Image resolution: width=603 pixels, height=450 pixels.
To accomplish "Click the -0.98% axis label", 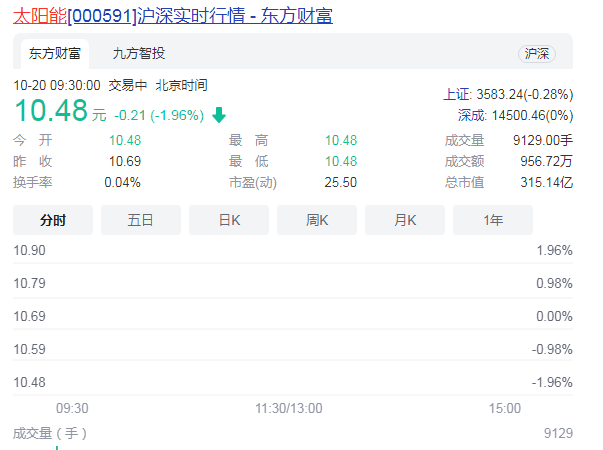I will pyautogui.click(x=552, y=349).
